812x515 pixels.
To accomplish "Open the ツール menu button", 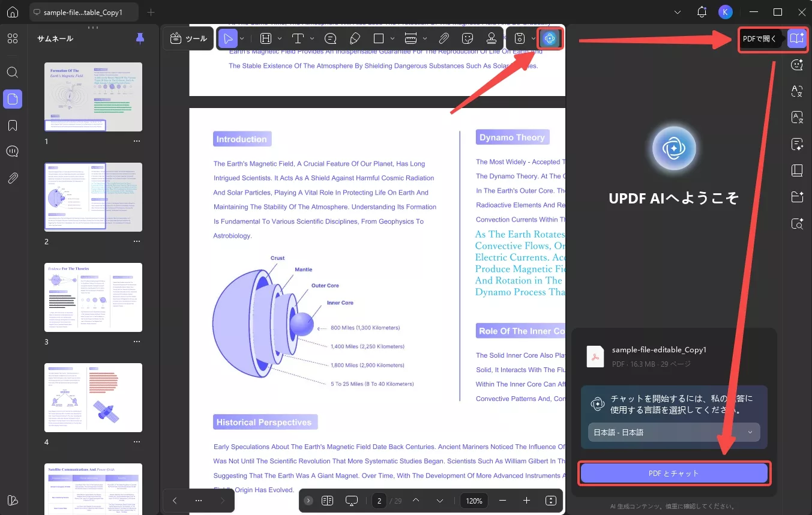I will (188, 38).
